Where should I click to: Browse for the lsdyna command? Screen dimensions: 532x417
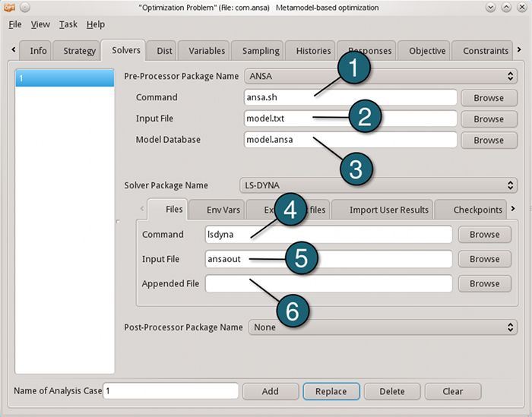tap(485, 235)
